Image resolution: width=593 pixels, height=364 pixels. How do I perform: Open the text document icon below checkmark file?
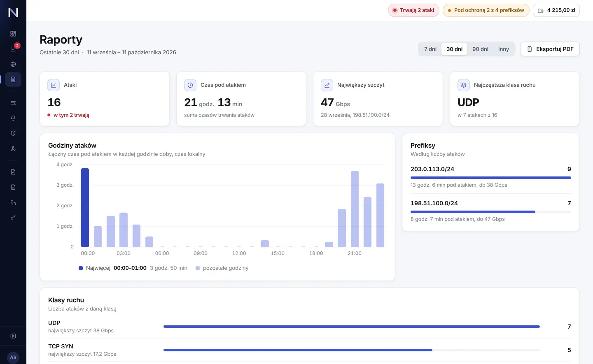click(x=13, y=187)
